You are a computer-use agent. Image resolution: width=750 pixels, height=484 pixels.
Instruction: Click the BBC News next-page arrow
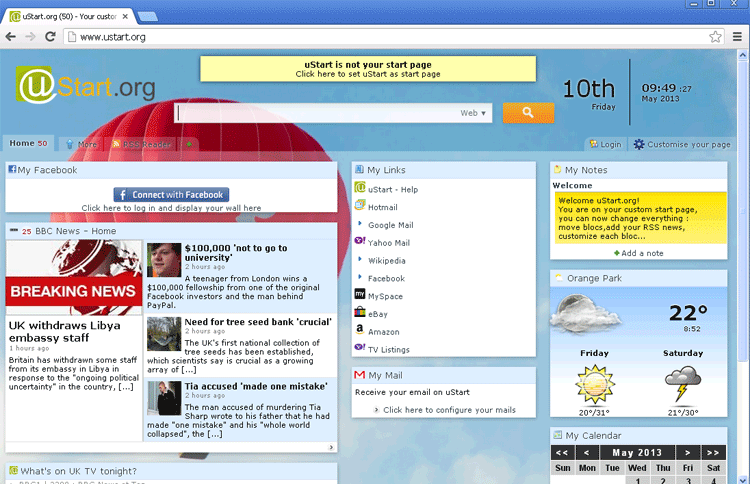click(331, 447)
